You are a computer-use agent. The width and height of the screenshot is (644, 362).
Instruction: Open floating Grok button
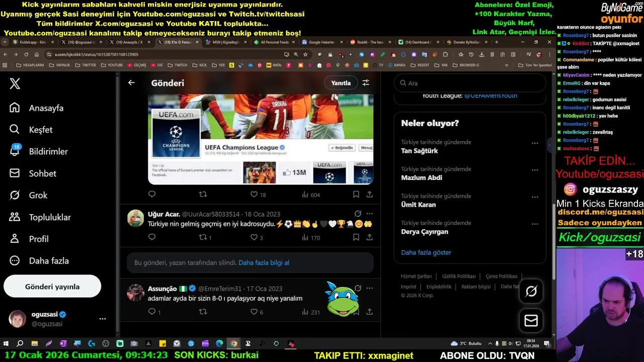[x=531, y=291]
